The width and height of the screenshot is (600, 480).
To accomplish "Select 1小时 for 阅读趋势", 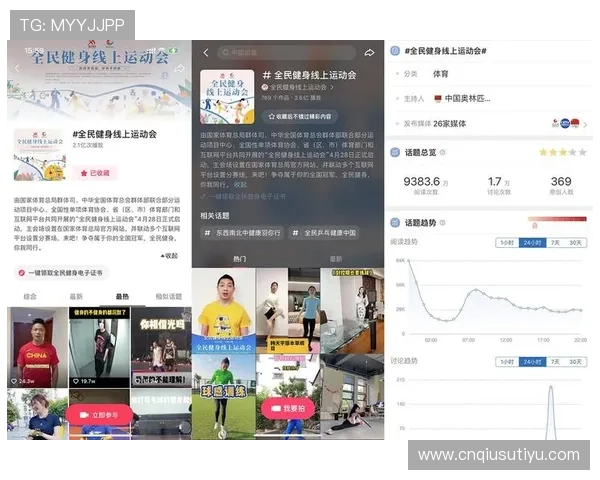I will [x=507, y=243].
